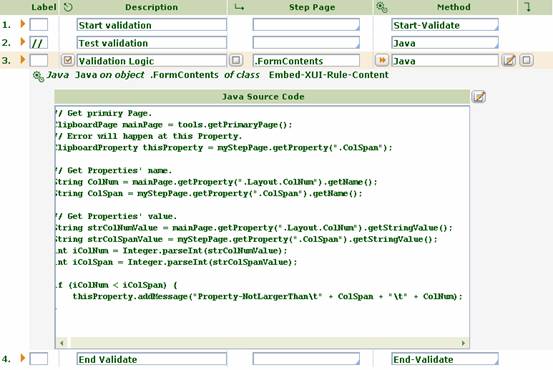This screenshot has width=553, height=370.
Task: Click the circular arrow icon in header
Action: (x=68, y=7)
